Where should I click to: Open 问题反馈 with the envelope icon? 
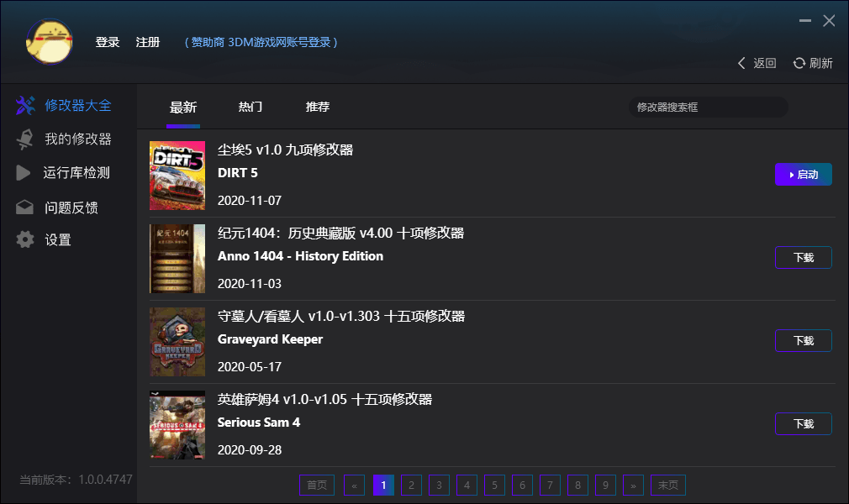pos(24,206)
